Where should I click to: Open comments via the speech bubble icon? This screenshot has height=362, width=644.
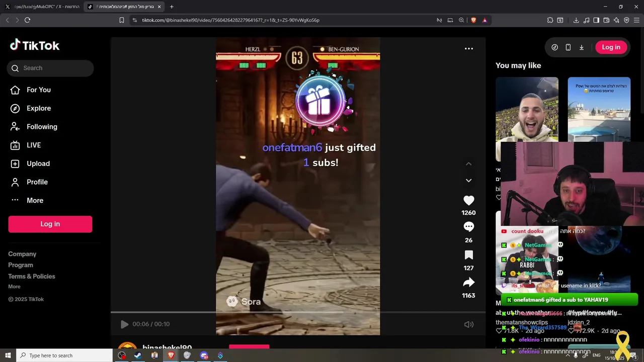click(x=468, y=227)
